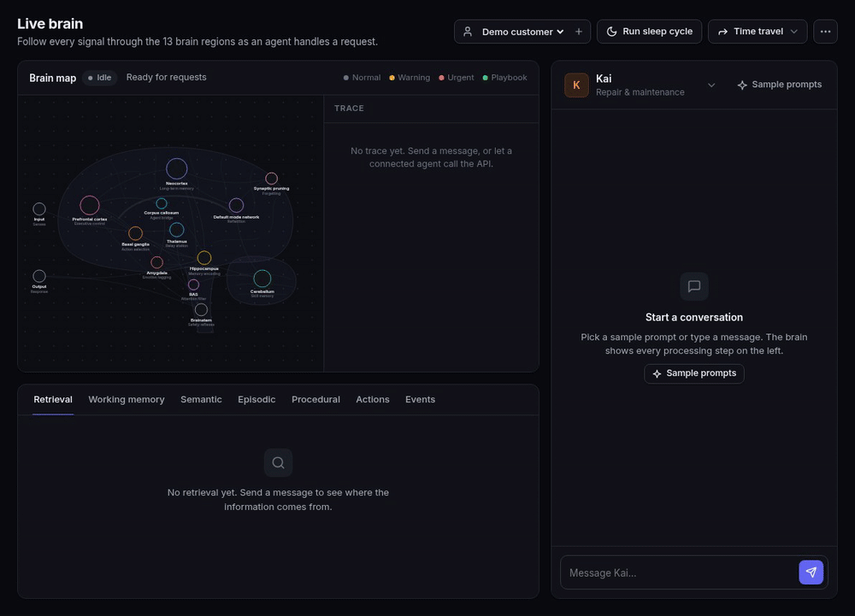Open the Time travel dropdown
The width and height of the screenshot is (855, 616).
pyautogui.click(x=758, y=32)
